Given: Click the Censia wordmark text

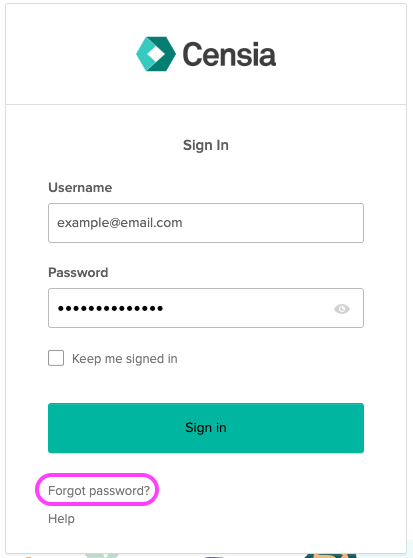Looking at the screenshot, I should click(x=229, y=54).
